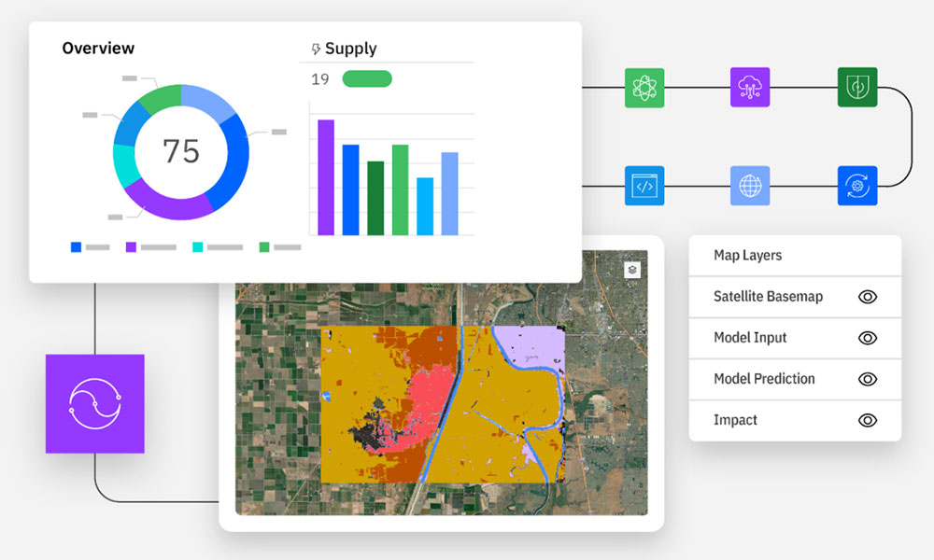Screen dimensions: 934x560
Task: Switch to the Overview panel
Action: click(x=98, y=48)
